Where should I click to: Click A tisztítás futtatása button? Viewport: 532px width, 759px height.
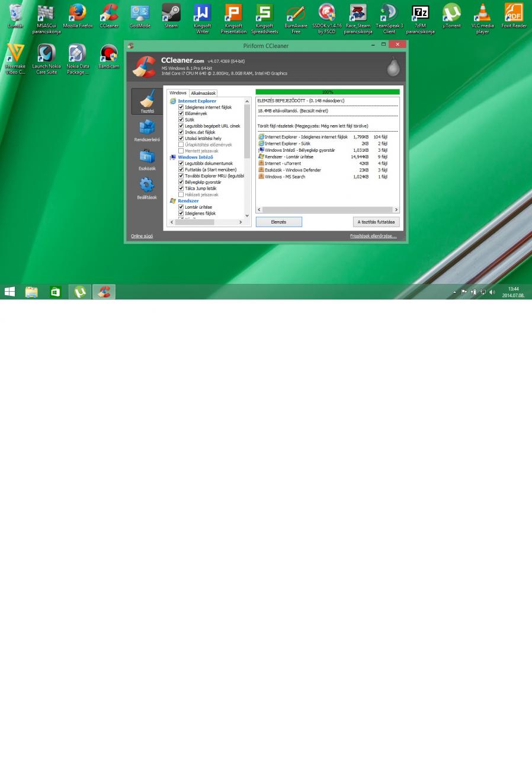(x=376, y=222)
